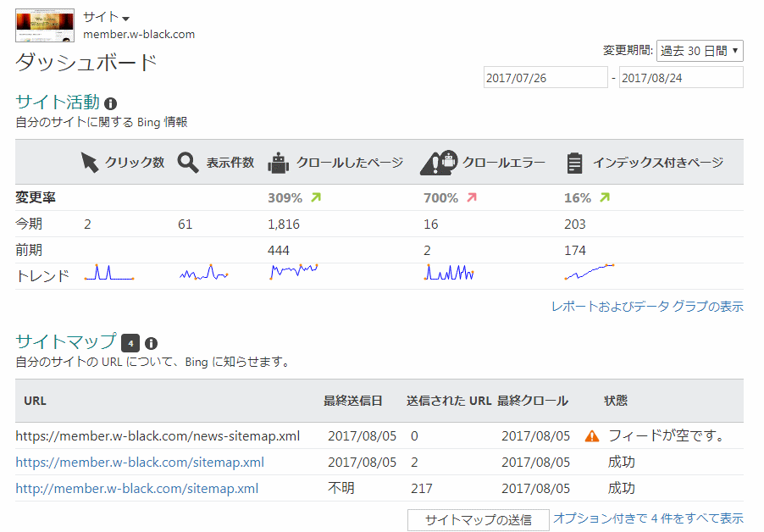Image resolution: width=764 pixels, height=532 pixels.
Task: Click the 最終送信日 column header
Action: pos(352,401)
